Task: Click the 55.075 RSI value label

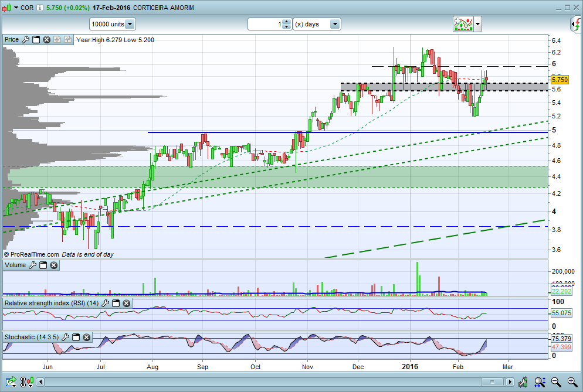Action: pos(561,313)
